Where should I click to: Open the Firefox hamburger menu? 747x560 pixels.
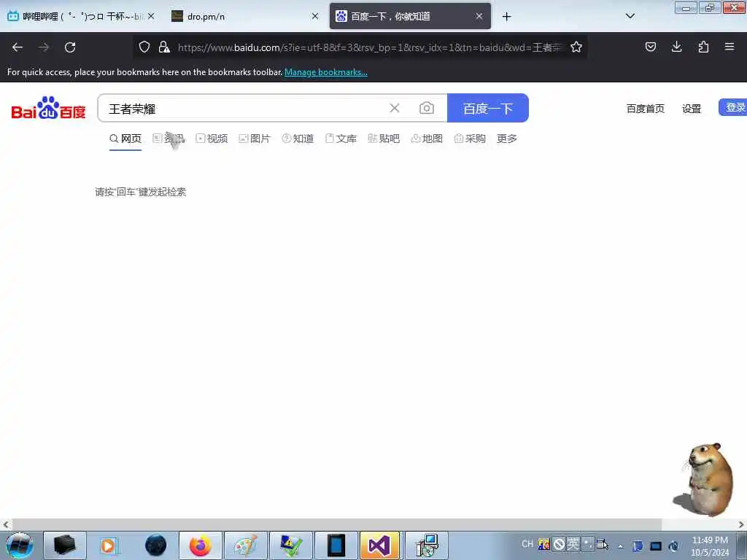729,47
